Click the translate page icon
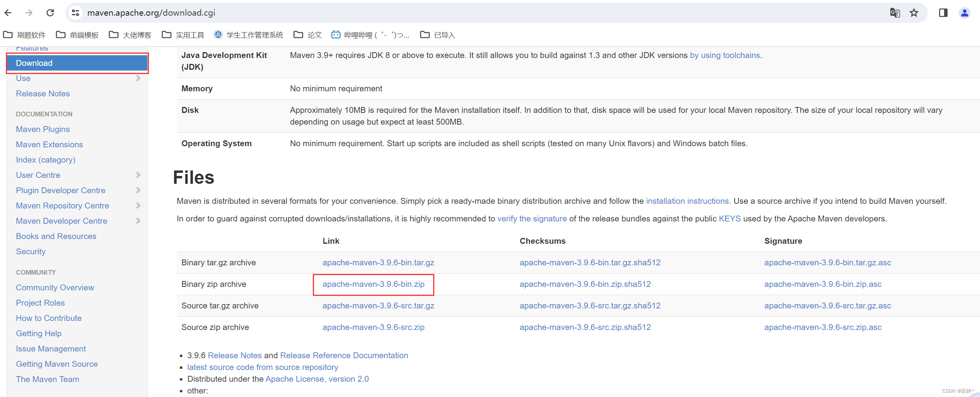The height and width of the screenshot is (397, 980). tap(895, 13)
